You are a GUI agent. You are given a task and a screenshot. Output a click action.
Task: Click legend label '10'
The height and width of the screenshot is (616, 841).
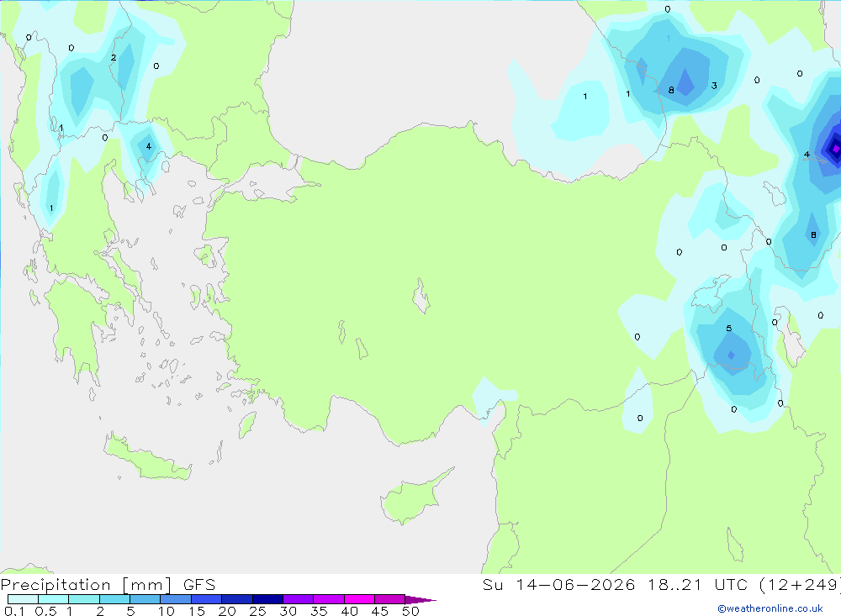point(167,611)
